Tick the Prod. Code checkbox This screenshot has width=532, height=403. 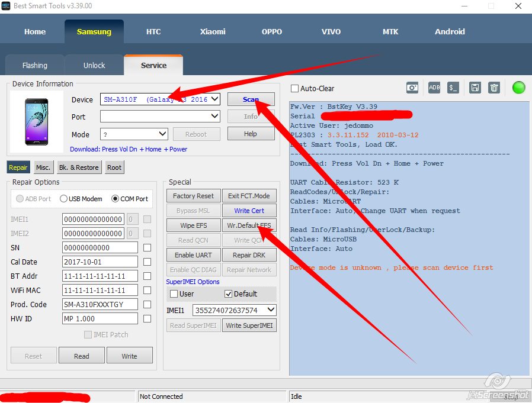click(x=147, y=305)
